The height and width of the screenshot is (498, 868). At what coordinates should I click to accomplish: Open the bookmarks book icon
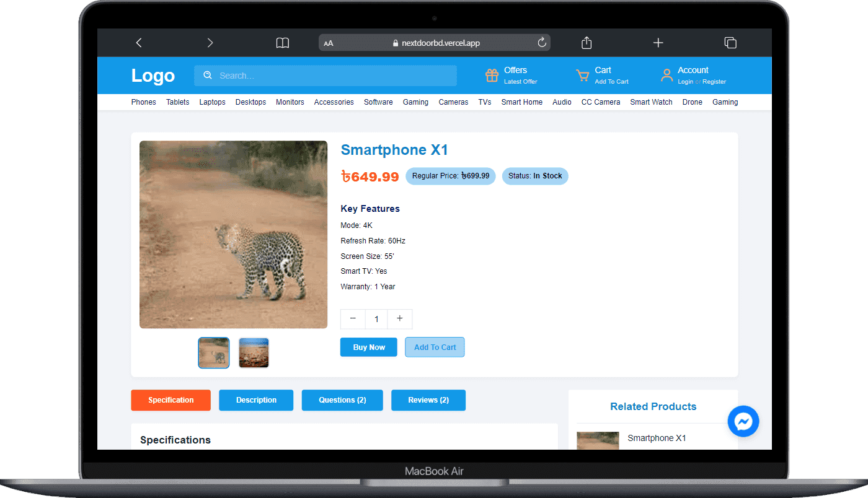coord(283,43)
